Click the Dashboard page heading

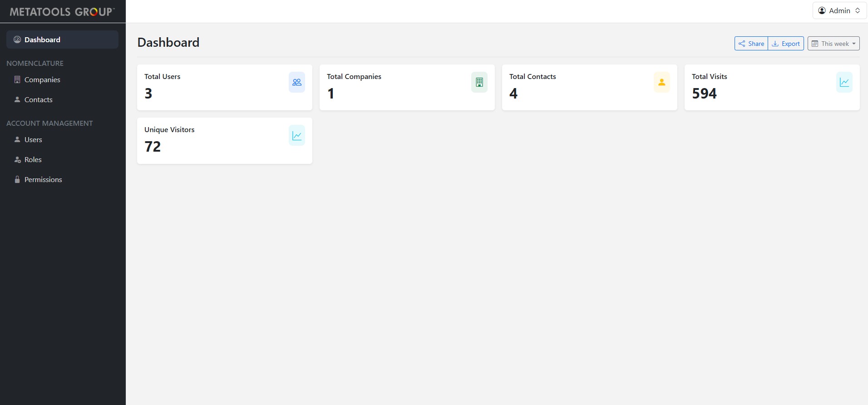click(168, 42)
